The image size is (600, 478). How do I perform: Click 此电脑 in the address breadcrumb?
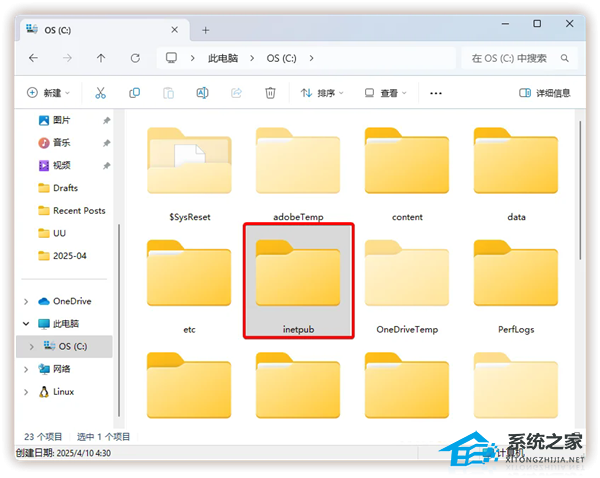[x=223, y=58]
